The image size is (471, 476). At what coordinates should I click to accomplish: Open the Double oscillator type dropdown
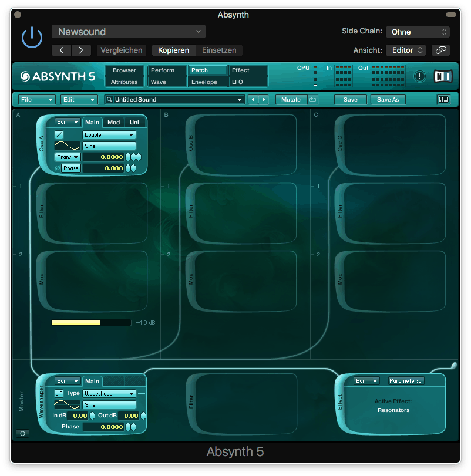click(x=109, y=135)
